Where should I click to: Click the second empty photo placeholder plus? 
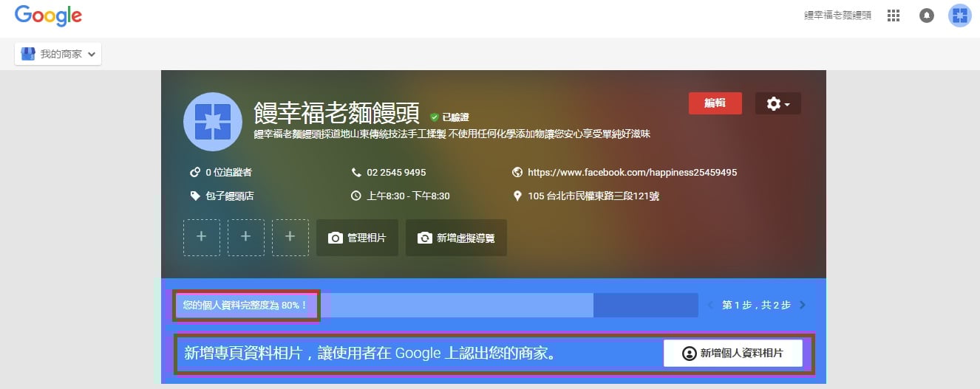246,237
